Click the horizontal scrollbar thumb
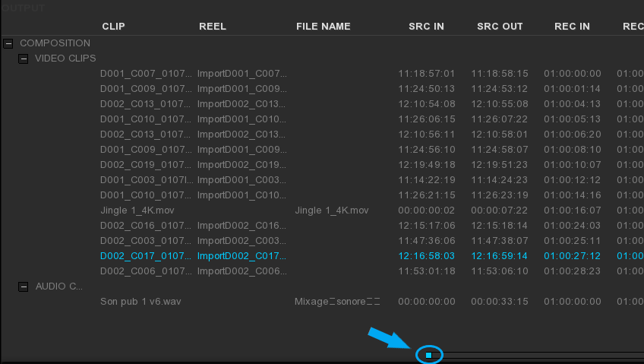 click(x=429, y=355)
